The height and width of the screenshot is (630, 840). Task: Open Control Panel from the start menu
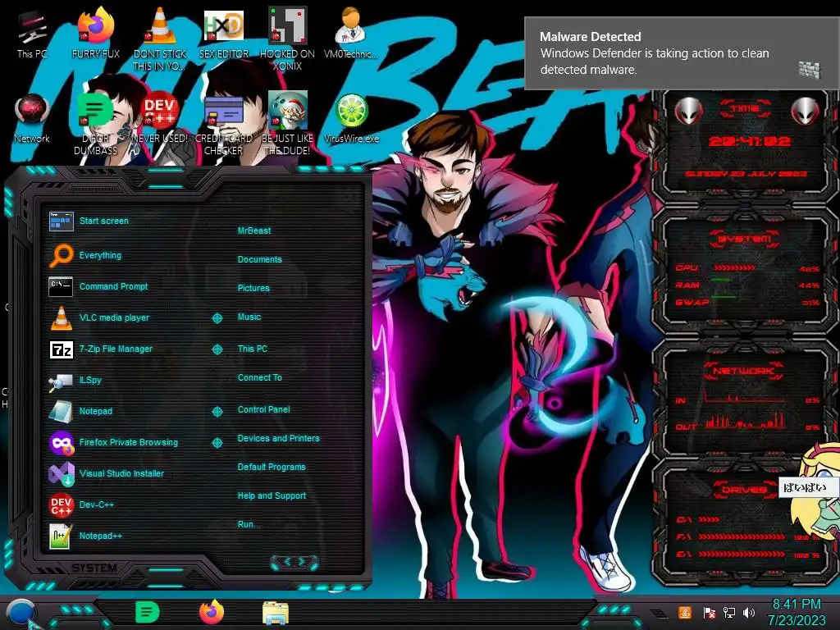(263, 409)
